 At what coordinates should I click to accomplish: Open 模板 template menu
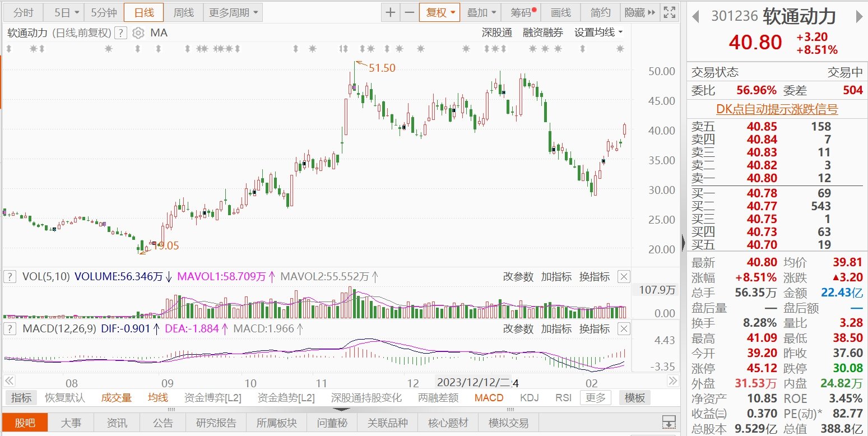(x=635, y=398)
